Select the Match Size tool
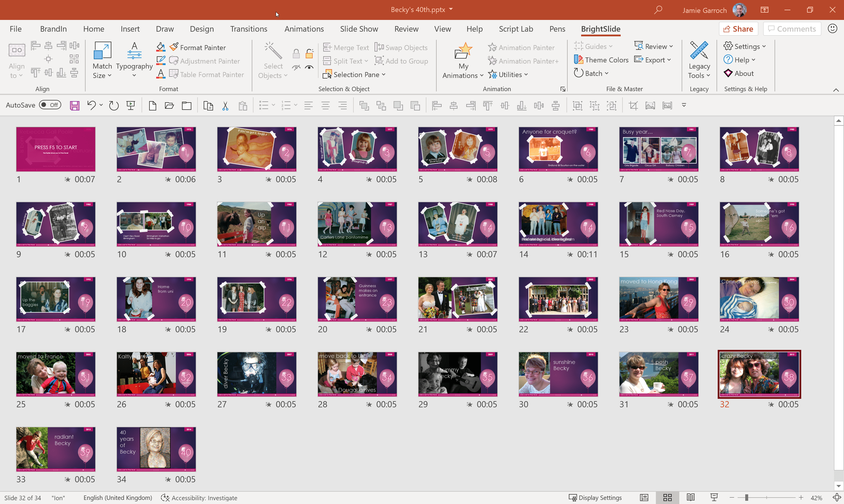The image size is (844, 504). [x=102, y=60]
